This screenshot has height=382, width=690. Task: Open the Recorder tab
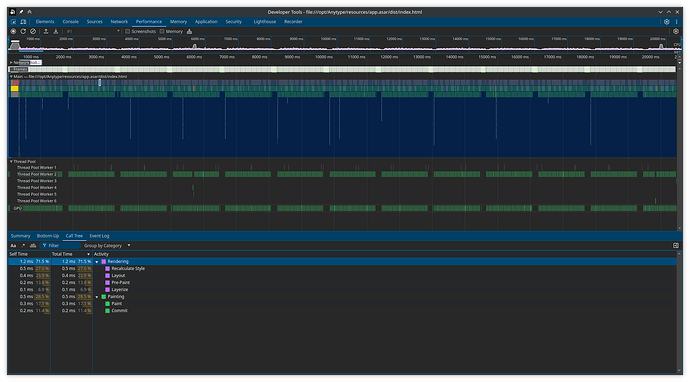coord(293,22)
